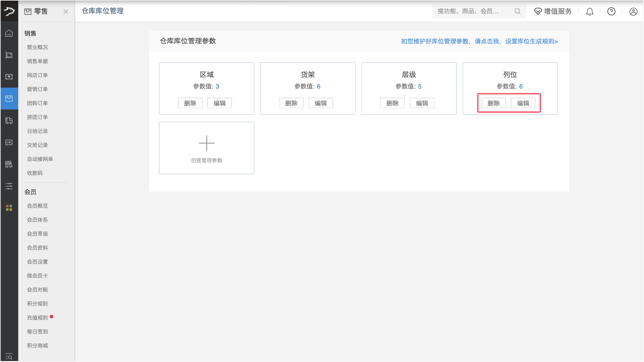Select 营业概况 in the sales menu
This screenshot has height=362, width=644.
pos(37,47)
